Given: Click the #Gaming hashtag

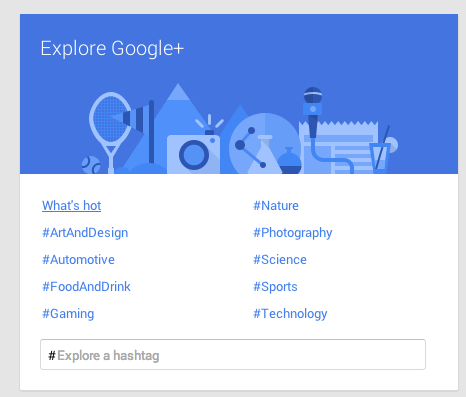Looking at the screenshot, I should 68,314.
